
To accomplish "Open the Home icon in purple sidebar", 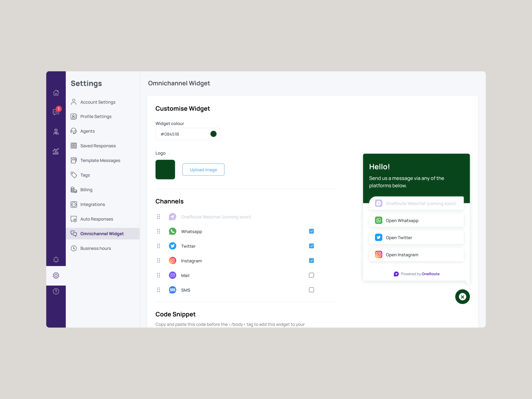I will click(x=56, y=92).
